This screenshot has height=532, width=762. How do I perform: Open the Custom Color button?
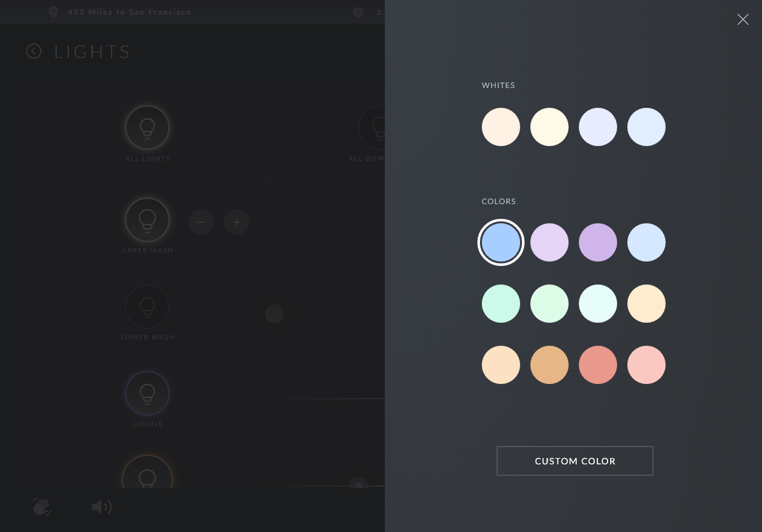[574, 461]
